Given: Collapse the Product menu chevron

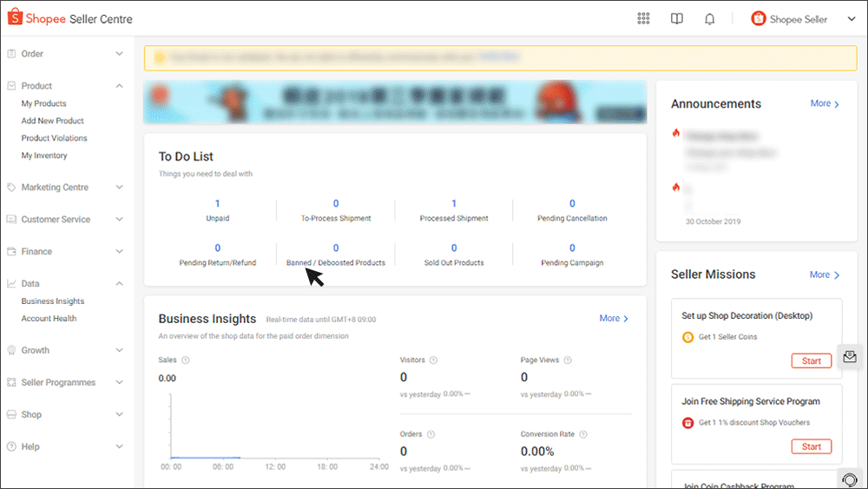Looking at the screenshot, I should pos(119,86).
